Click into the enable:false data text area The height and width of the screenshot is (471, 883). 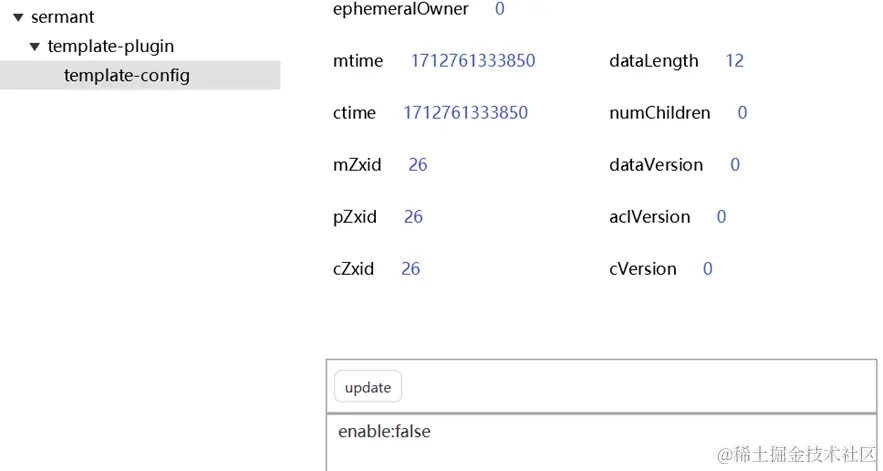[601, 442]
